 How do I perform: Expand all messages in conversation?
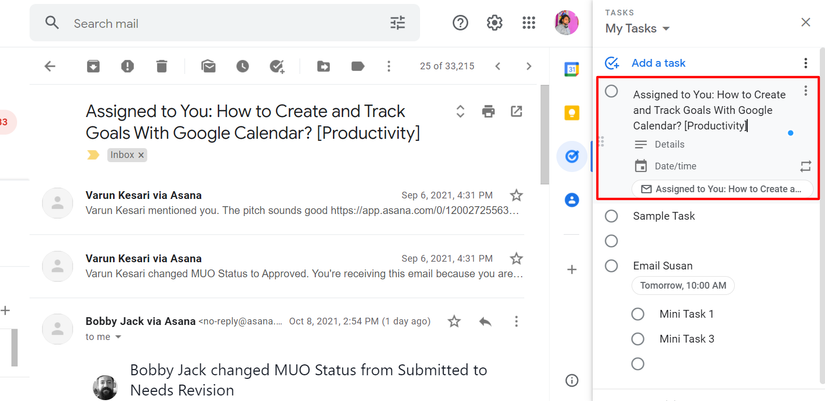(460, 111)
